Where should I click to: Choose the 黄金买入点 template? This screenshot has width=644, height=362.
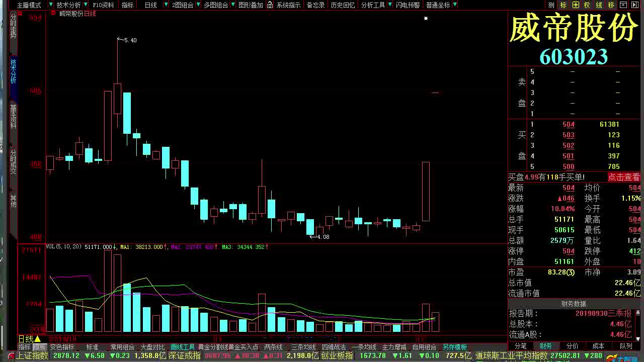click(244, 347)
